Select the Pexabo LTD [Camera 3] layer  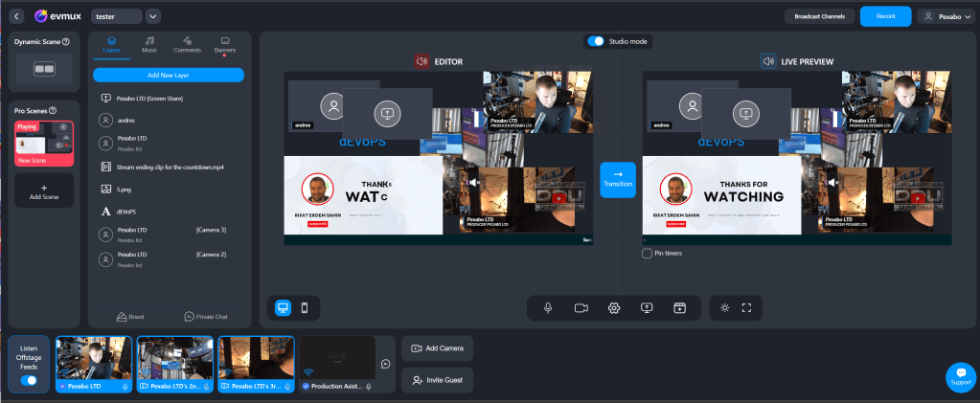pyautogui.click(x=169, y=235)
